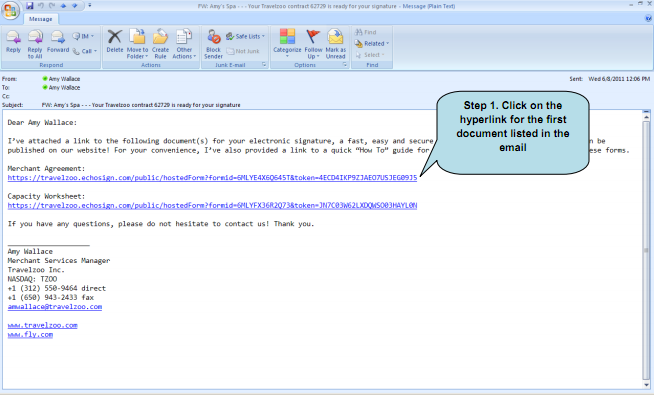Open the Call dropdown
Screen dimensions: 654x395
point(85,51)
